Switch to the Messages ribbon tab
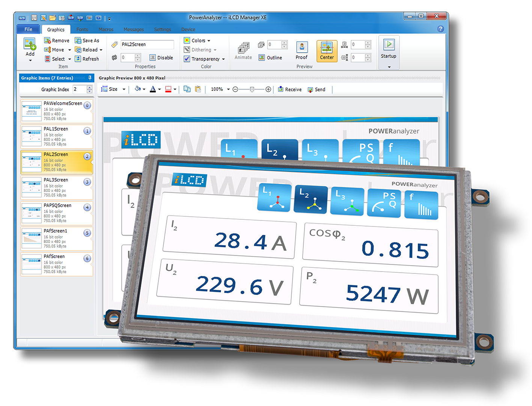The height and width of the screenshot is (406, 532). click(x=134, y=29)
